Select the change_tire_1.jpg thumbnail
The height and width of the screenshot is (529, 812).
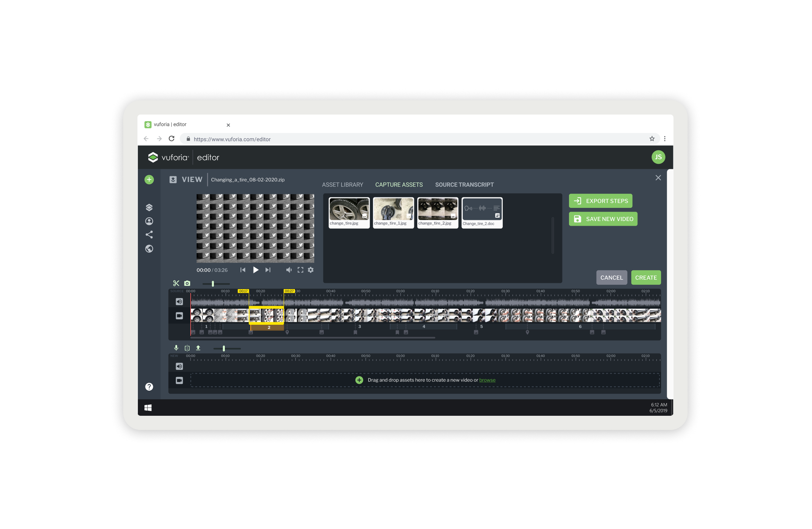(x=393, y=213)
